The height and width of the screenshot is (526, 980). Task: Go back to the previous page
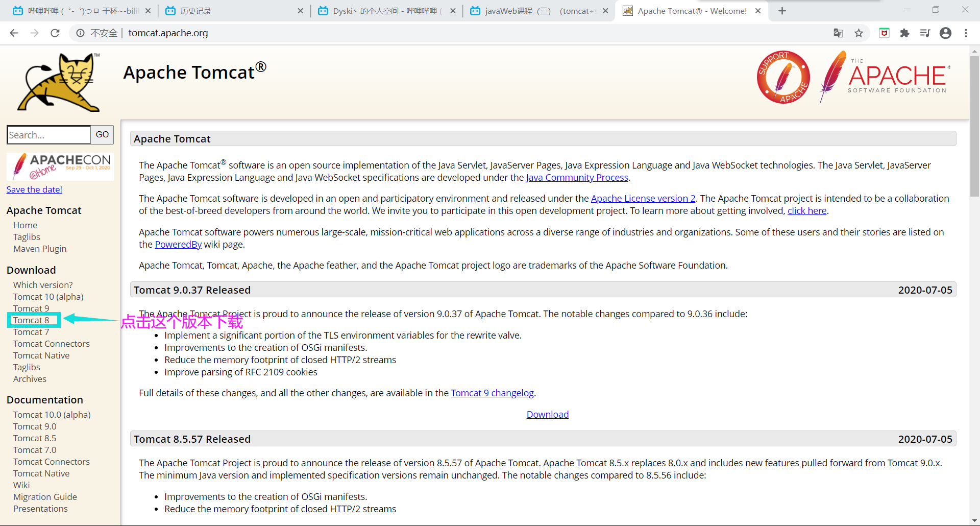[14, 33]
